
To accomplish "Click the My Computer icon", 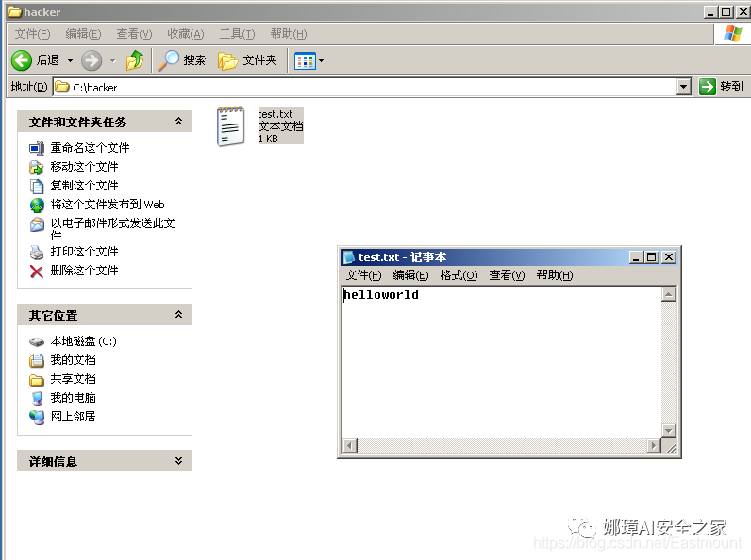I will click(37, 398).
